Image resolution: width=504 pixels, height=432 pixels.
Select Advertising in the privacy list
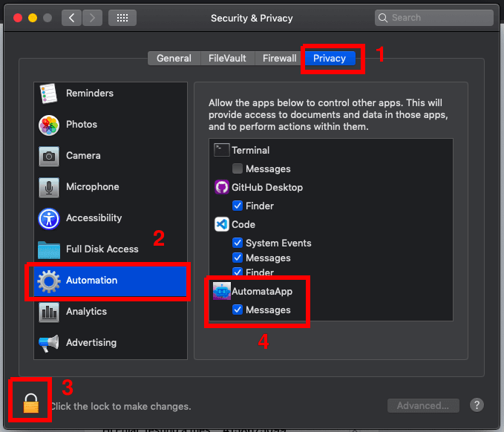(x=111, y=343)
